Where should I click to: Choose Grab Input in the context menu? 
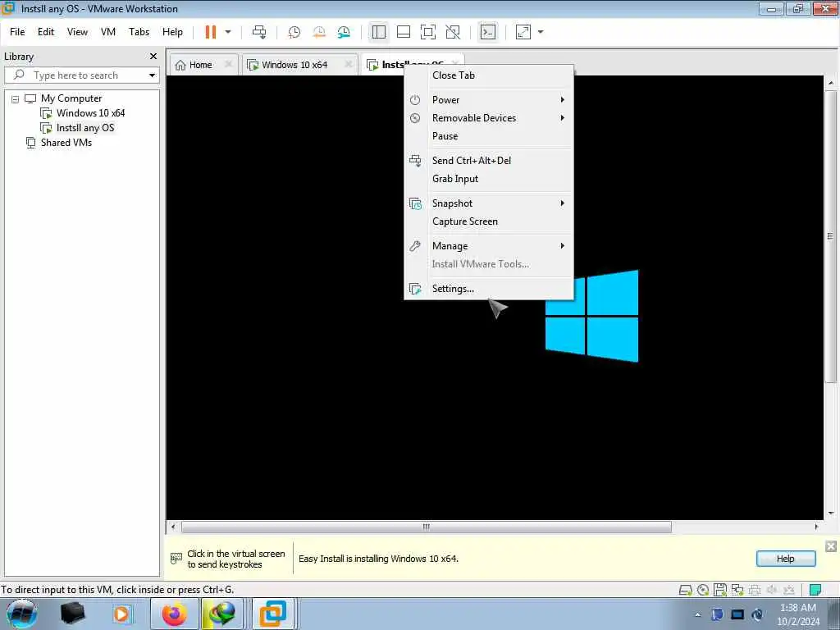tap(489, 179)
